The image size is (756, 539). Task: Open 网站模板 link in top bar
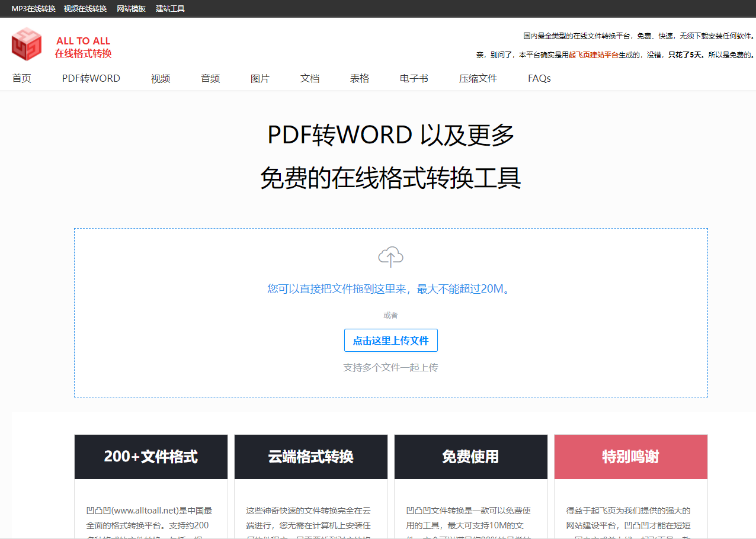click(x=132, y=9)
